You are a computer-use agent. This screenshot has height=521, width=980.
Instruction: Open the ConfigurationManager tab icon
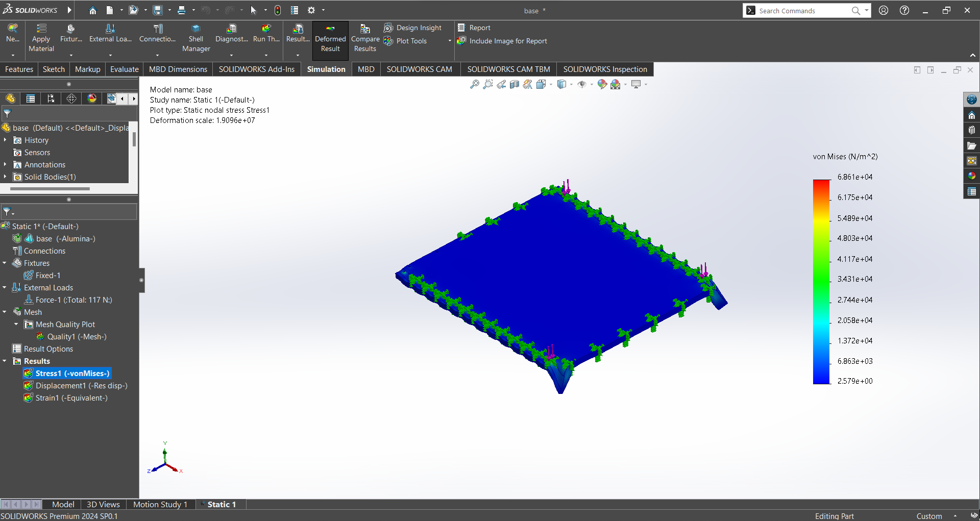coord(51,98)
